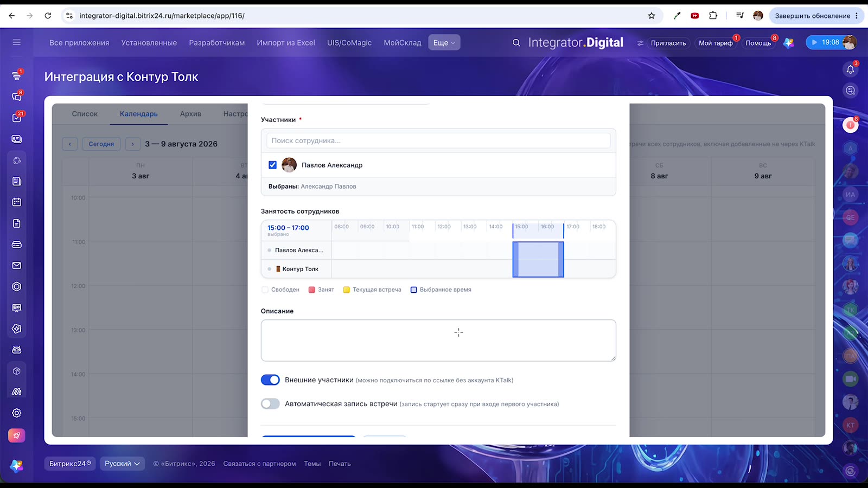The height and width of the screenshot is (488, 868).
Task: Open the pink rocket icon in sidebar
Action: coord(17,435)
